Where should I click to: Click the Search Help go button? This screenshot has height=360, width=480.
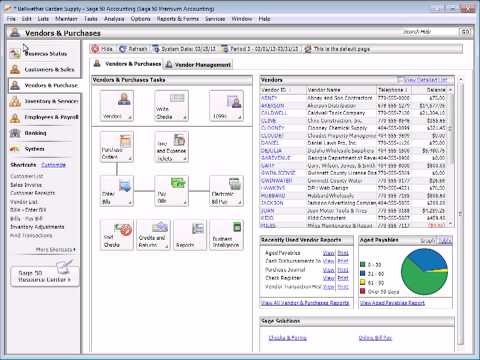pos(465,32)
